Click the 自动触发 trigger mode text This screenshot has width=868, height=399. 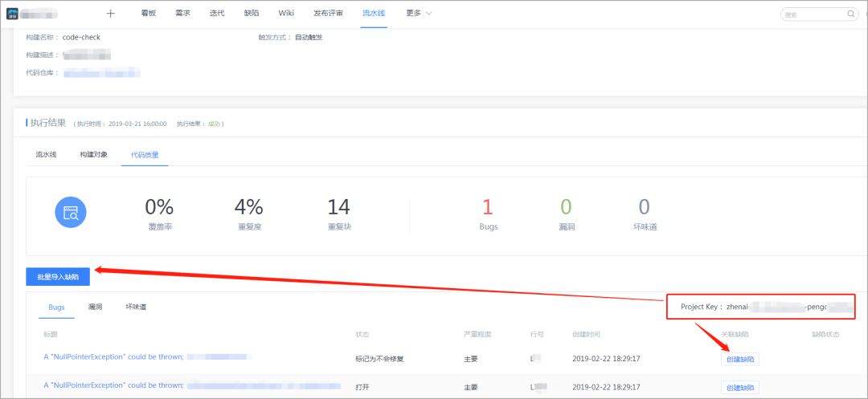tap(309, 38)
